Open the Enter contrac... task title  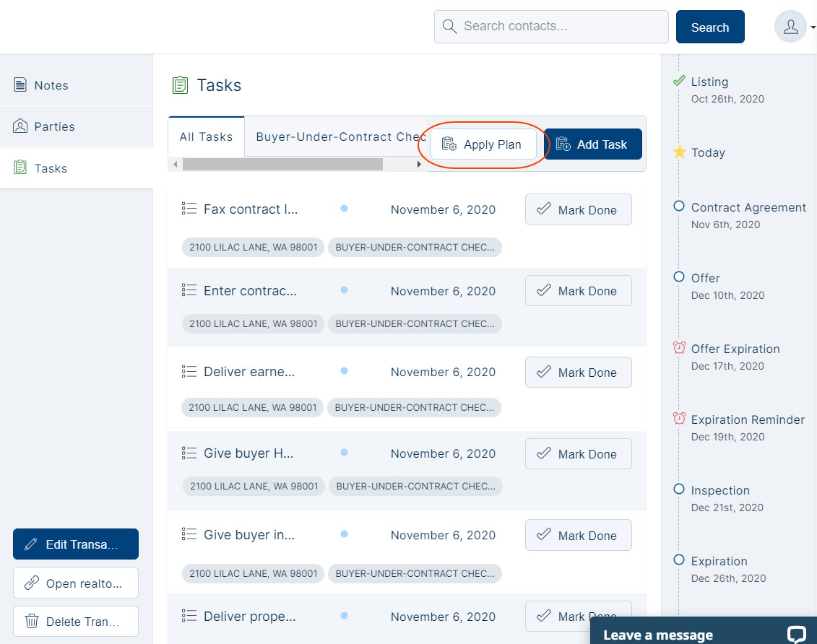point(250,290)
